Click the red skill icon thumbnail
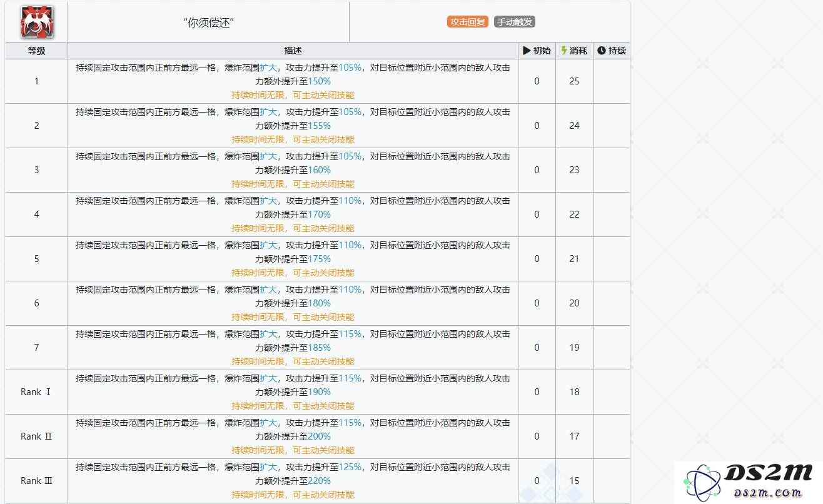Image resolution: width=823 pixels, height=504 pixels. click(x=36, y=22)
